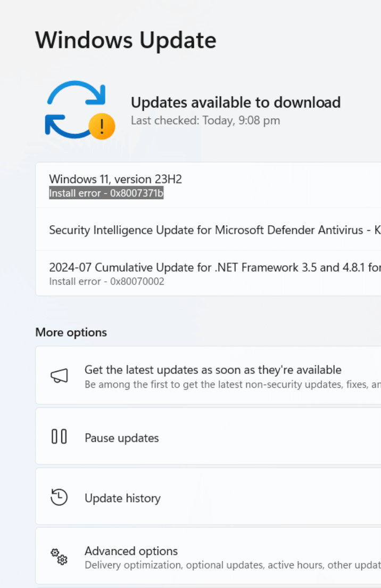
Task: Open the Update history page
Action: point(122,498)
